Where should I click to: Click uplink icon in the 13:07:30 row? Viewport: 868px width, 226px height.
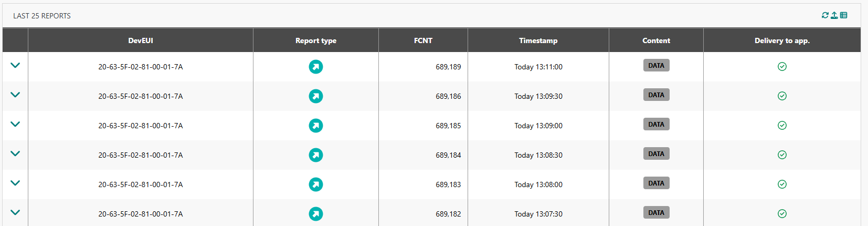point(315,214)
